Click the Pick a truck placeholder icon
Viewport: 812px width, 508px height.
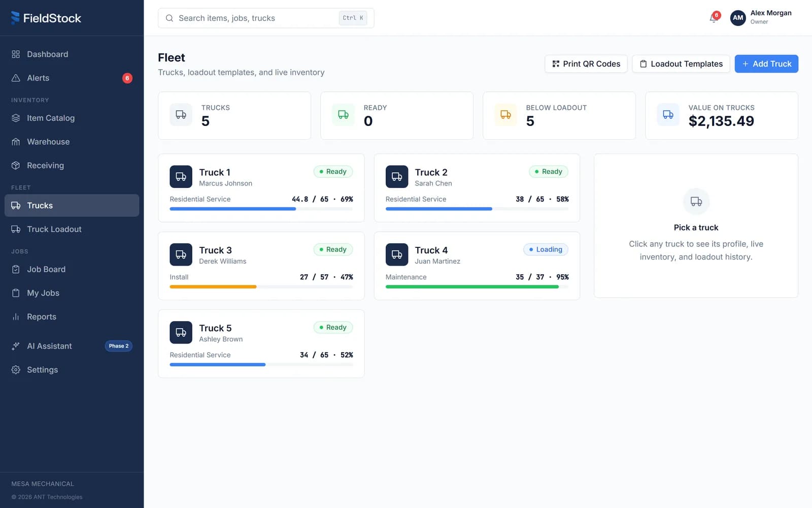click(696, 202)
